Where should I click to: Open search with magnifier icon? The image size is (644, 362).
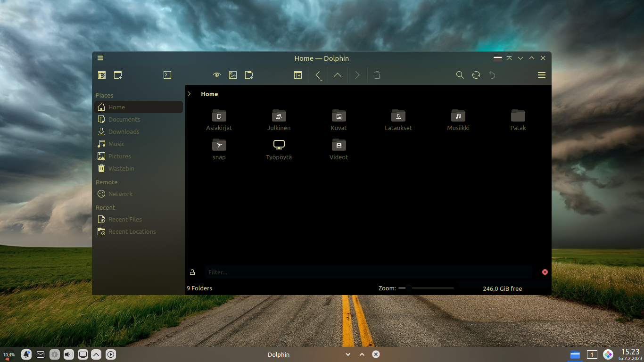click(x=460, y=75)
